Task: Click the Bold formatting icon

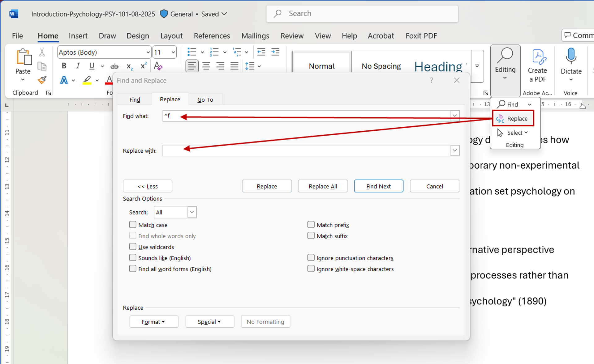Action: [x=64, y=66]
